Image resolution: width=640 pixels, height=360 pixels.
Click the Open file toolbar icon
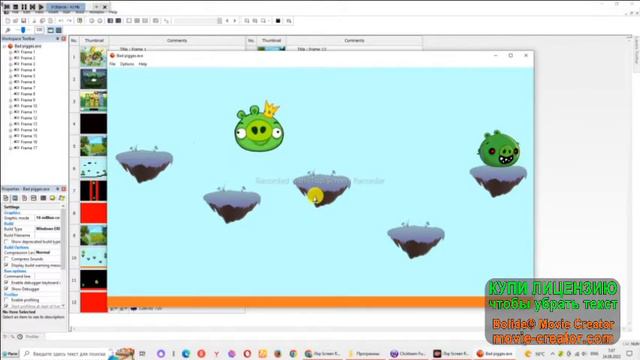click(x=16, y=21)
